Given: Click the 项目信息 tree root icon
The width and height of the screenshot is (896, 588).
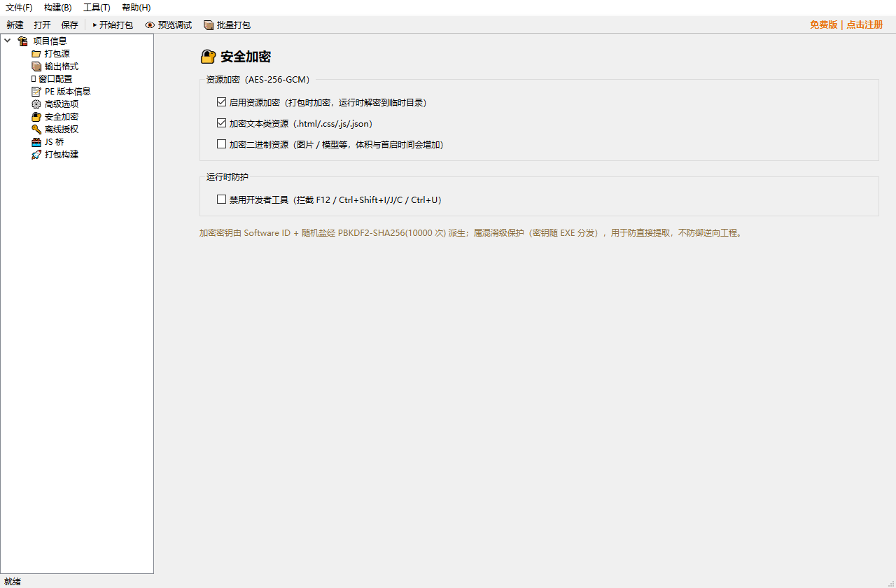Looking at the screenshot, I should pos(22,41).
